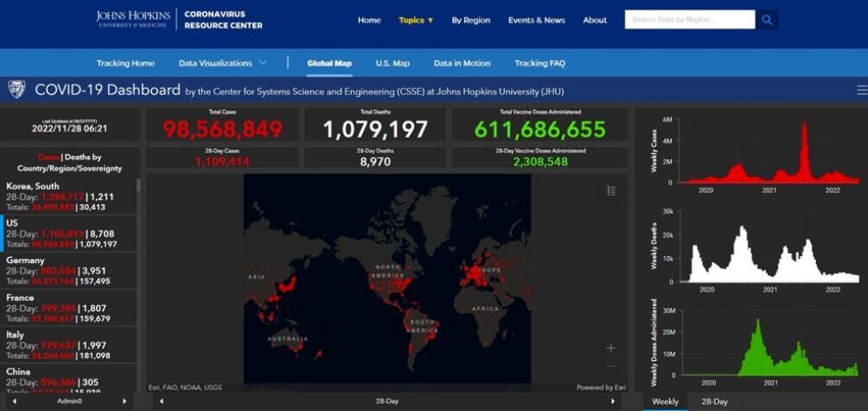Click the Weekly Deaths white chart
The width and height of the screenshot is (868, 411).
click(x=767, y=245)
